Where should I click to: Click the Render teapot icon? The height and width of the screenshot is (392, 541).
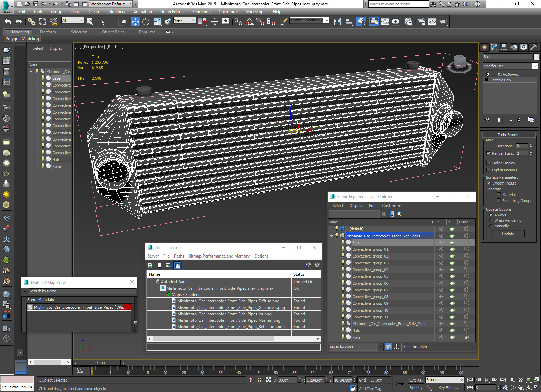(x=443, y=22)
